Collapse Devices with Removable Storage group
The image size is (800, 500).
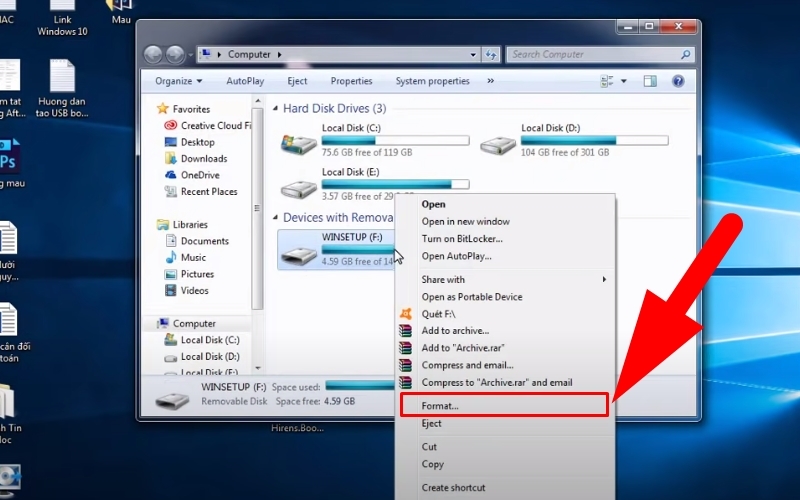(275, 217)
